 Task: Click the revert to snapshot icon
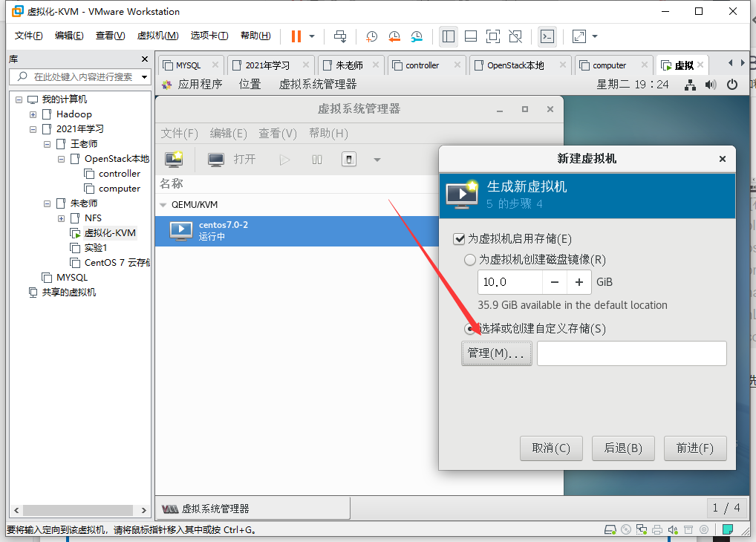pos(394,36)
